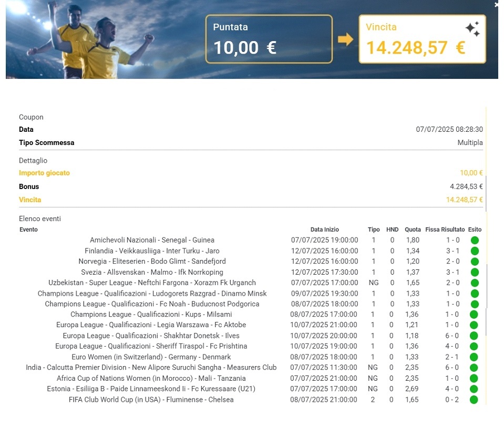Image resolution: width=504 pixels, height=428 pixels.
Task: Click result 0 - 2 for Fluminense - Chelsea
Action: 452,400
